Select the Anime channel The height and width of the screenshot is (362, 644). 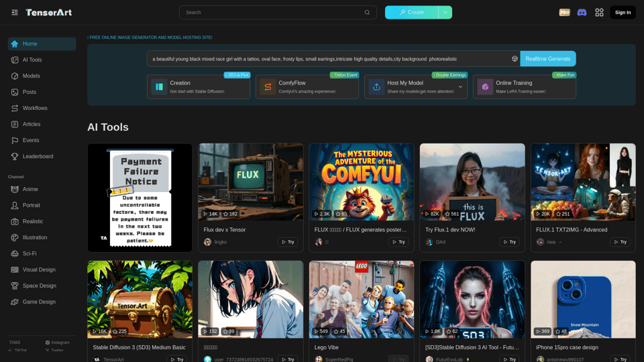[x=42, y=189]
